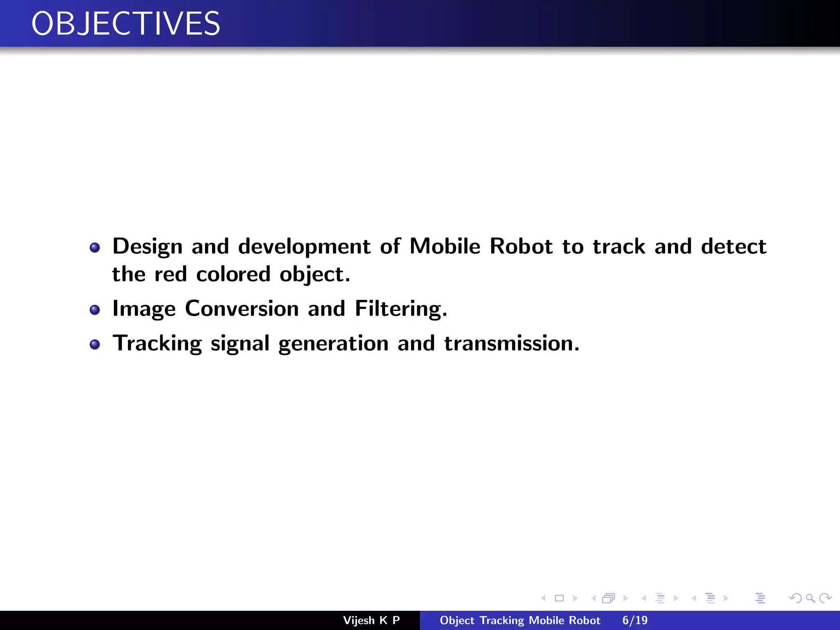840x630 pixels.
Task: Jump to previous subsection arrow
Action: point(644,598)
